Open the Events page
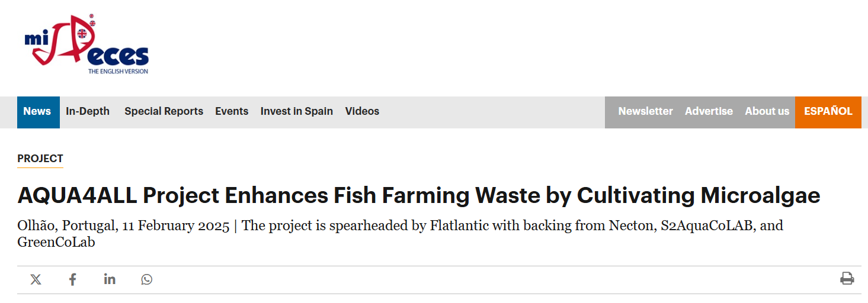Image resolution: width=868 pixels, height=303 pixels. pyautogui.click(x=232, y=111)
